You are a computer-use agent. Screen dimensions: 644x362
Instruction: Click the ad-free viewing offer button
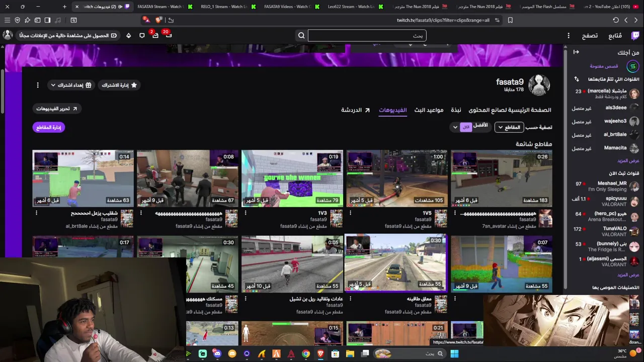(x=68, y=35)
